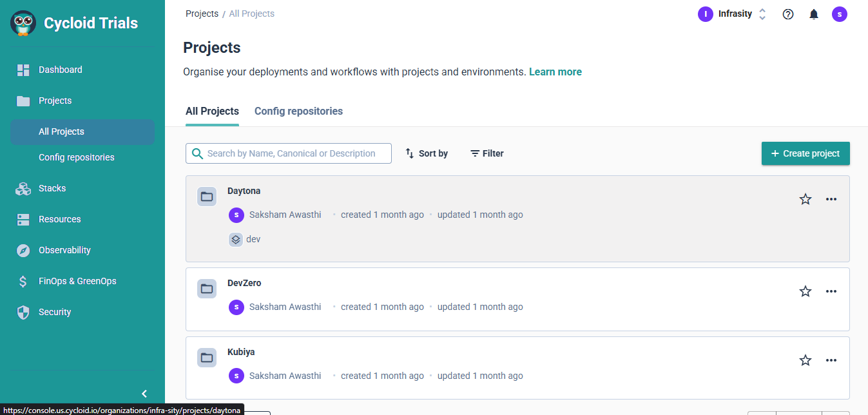Screen dimensions: 868x415
Task: Open the dev environment of Daytona
Action: pyautogui.click(x=245, y=239)
